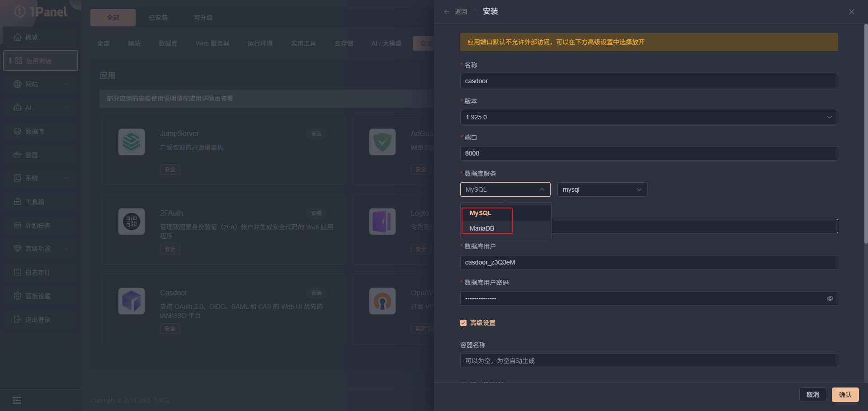
Task: Select MySQL option in dropdown list
Action: click(x=506, y=213)
